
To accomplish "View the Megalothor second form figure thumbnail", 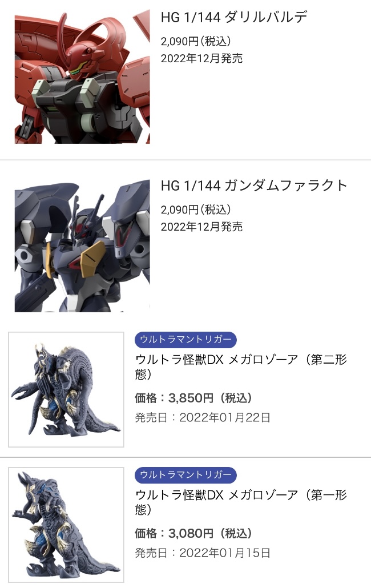I will coord(66,389).
